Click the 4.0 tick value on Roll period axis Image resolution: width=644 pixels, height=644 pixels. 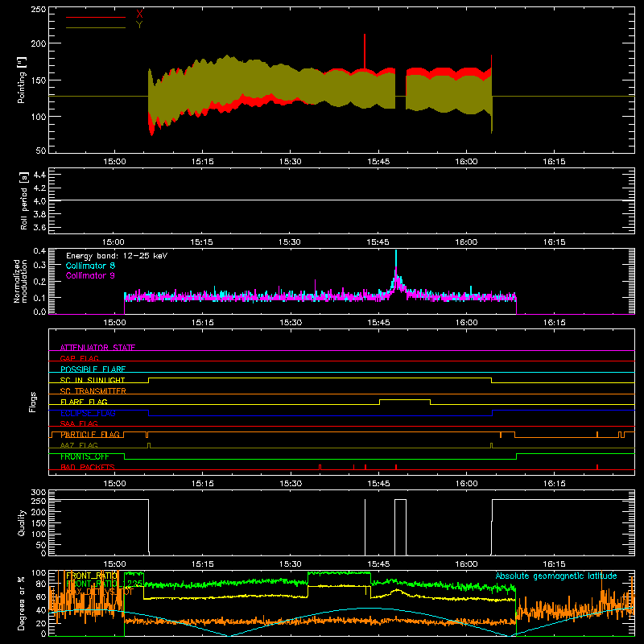click(39, 200)
